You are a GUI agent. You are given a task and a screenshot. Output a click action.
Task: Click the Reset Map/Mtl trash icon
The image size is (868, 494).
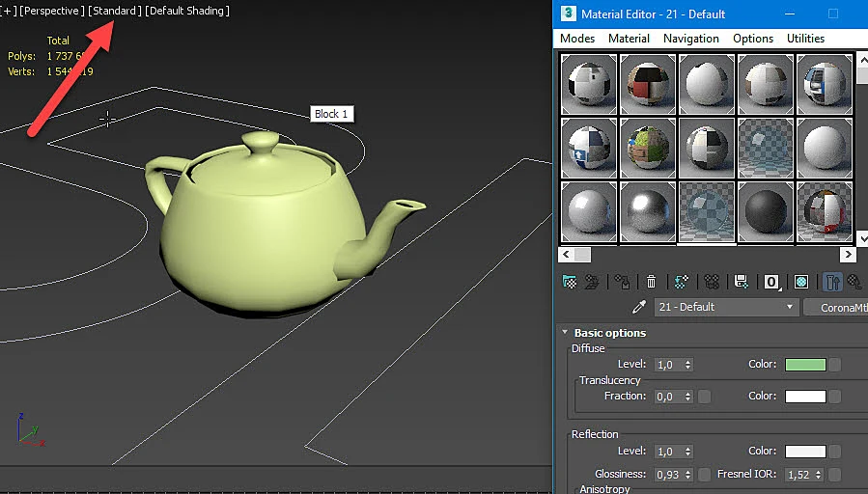pyautogui.click(x=651, y=282)
